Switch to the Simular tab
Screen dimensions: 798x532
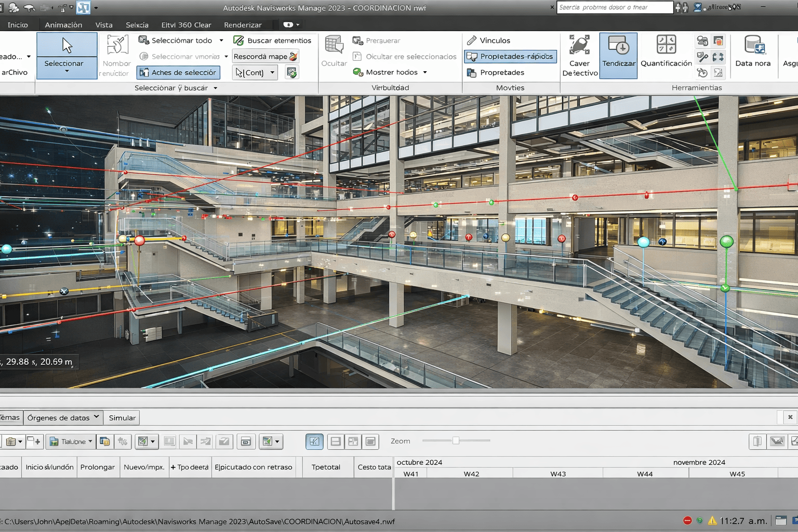pyautogui.click(x=122, y=418)
